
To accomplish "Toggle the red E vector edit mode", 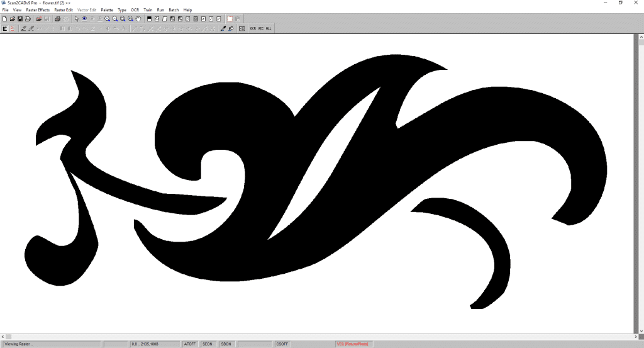I will [x=13, y=29].
